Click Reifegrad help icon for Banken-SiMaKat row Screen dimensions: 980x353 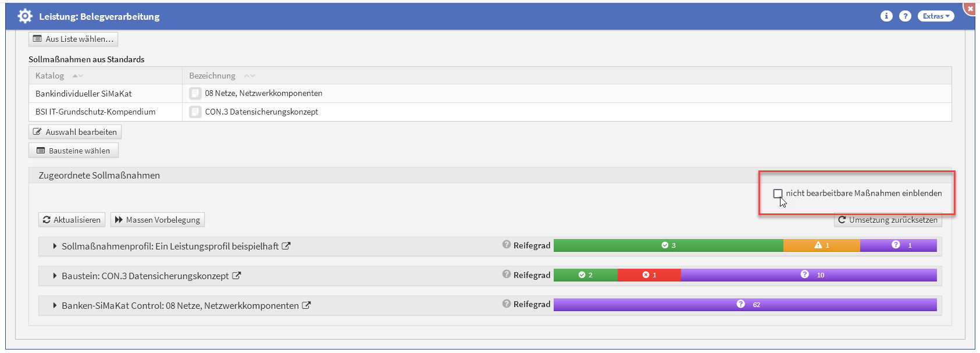click(x=507, y=304)
